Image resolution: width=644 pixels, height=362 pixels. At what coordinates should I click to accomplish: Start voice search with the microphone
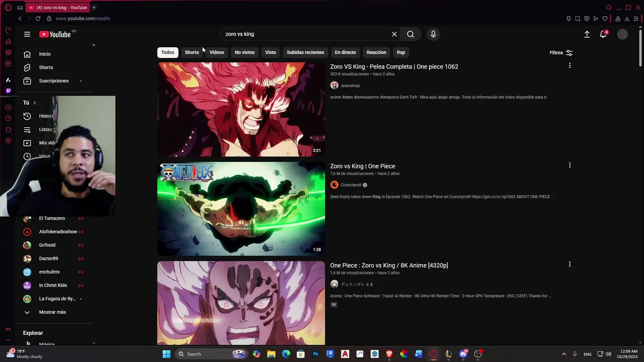pos(433,34)
